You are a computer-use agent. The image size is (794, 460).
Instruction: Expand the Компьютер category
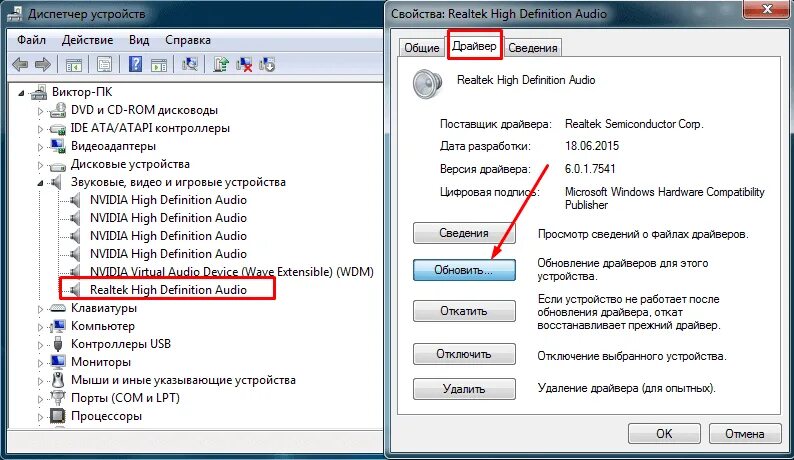tap(41, 327)
